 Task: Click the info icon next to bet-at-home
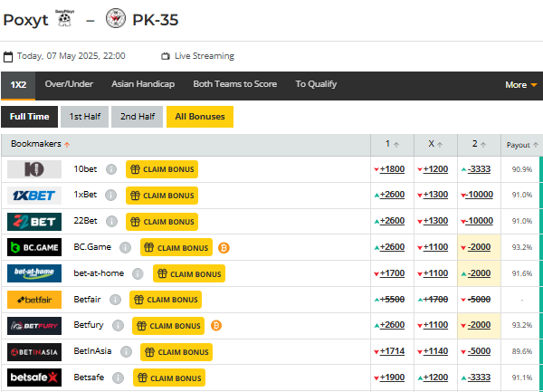pos(138,273)
